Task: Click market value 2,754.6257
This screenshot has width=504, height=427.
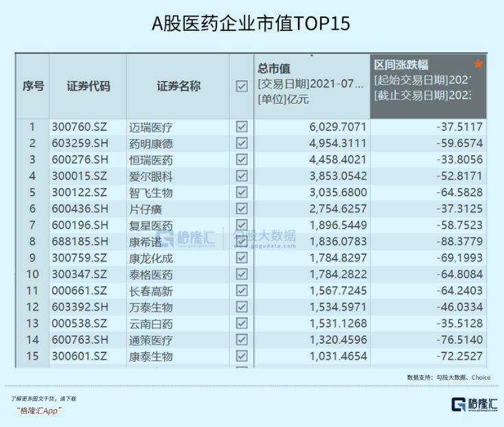Action: (338, 209)
